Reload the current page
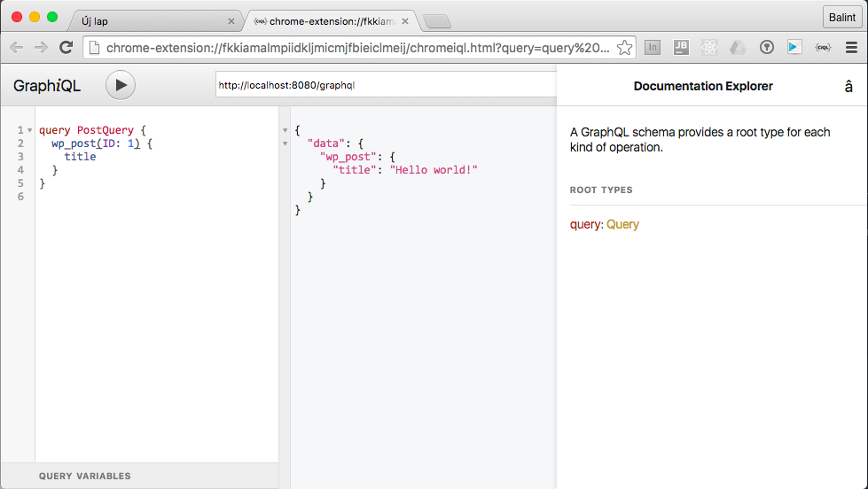The height and width of the screenshot is (489, 868). coord(66,48)
